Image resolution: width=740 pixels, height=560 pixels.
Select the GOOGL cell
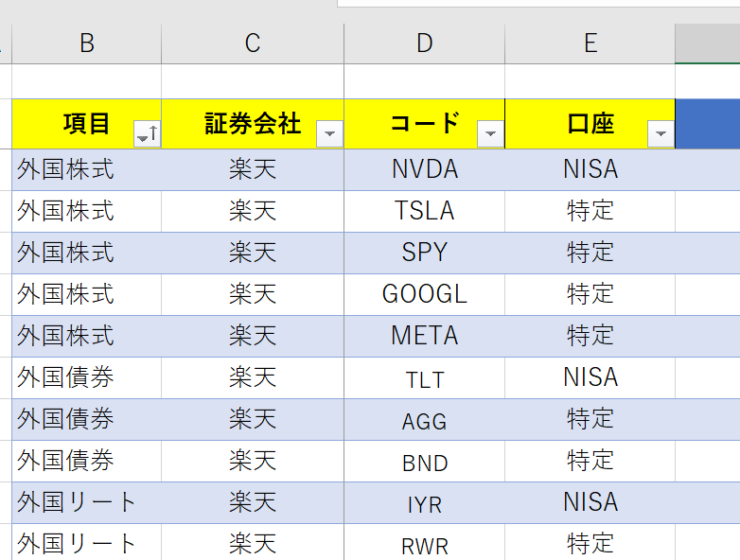point(424,294)
